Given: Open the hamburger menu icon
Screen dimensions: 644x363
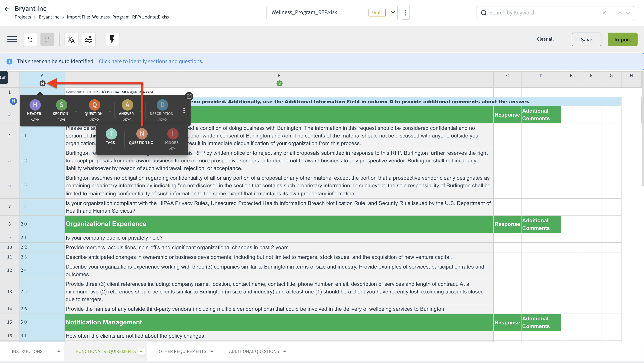Looking at the screenshot, I should tap(12, 39).
